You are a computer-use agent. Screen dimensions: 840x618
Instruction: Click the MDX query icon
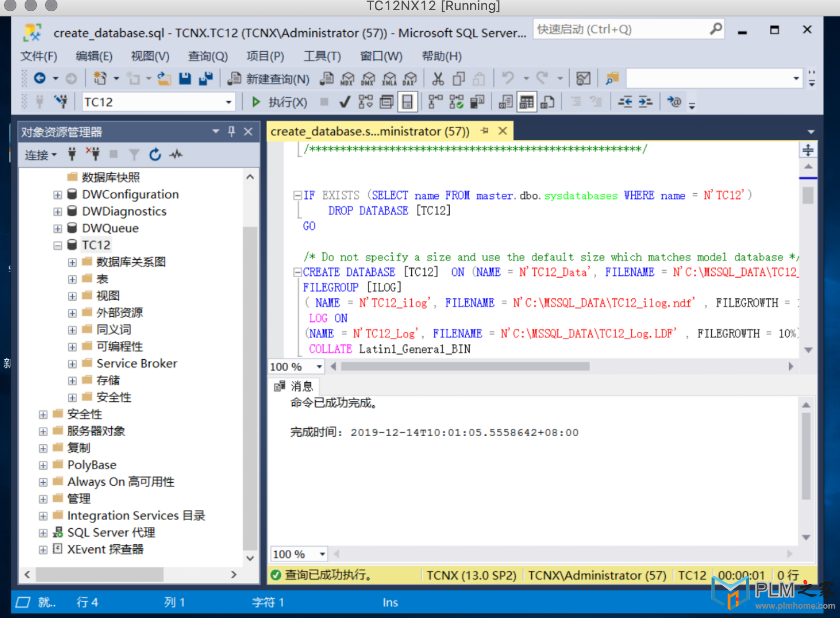347,78
